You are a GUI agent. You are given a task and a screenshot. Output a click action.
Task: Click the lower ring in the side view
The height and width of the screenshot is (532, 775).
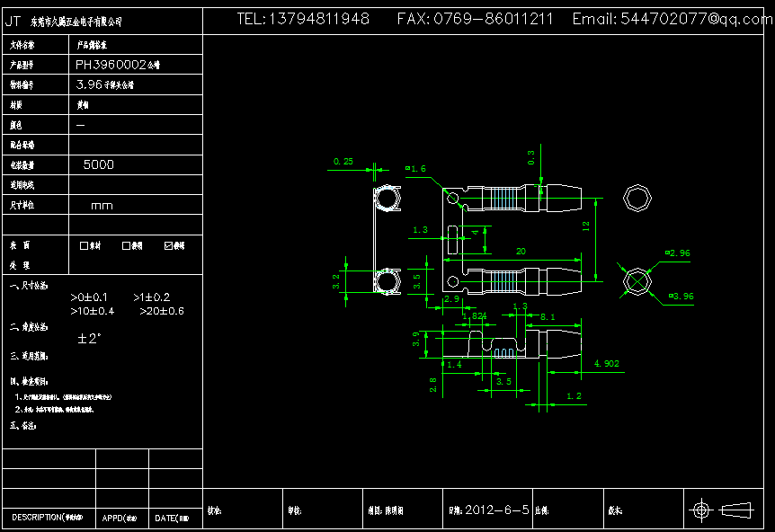(x=387, y=282)
